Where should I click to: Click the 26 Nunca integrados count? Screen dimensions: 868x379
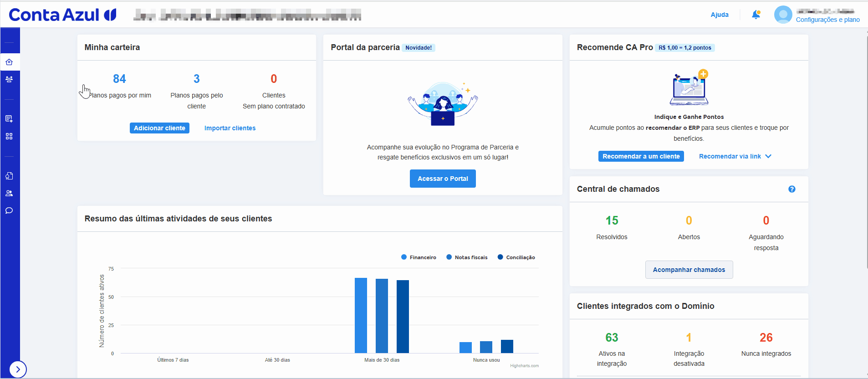pyautogui.click(x=766, y=338)
